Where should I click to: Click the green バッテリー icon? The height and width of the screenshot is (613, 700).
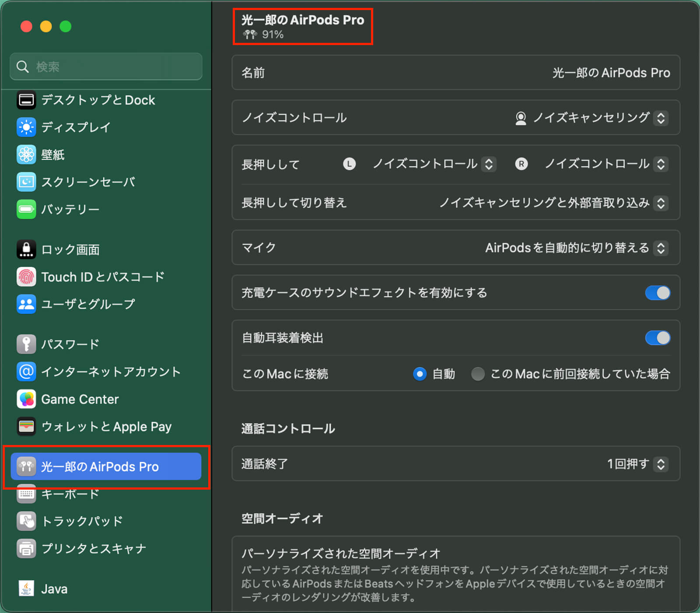pyautogui.click(x=26, y=209)
